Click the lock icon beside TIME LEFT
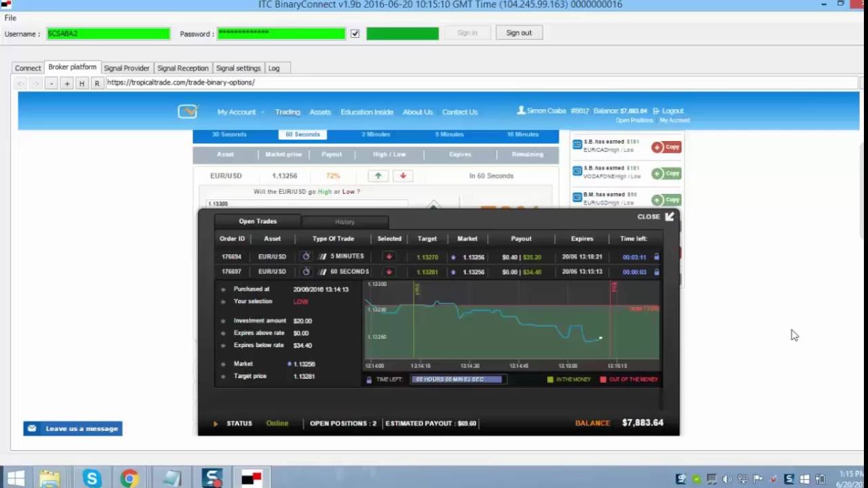Image resolution: width=868 pixels, height=488 pixels. click(369, 380)
